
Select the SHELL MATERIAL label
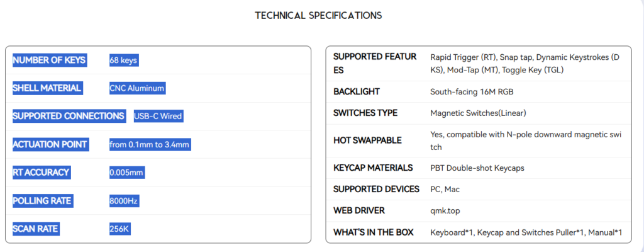[48, 88]
